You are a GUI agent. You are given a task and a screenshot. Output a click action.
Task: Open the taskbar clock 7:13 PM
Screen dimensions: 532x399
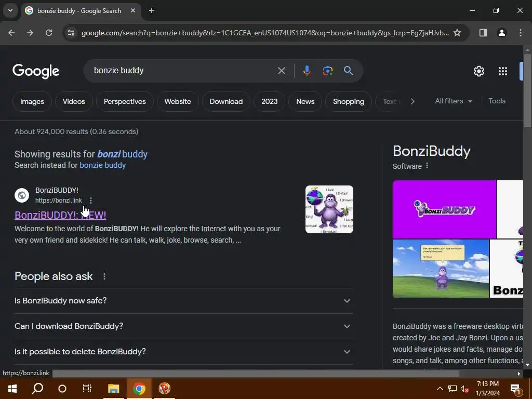click(488, 389)
